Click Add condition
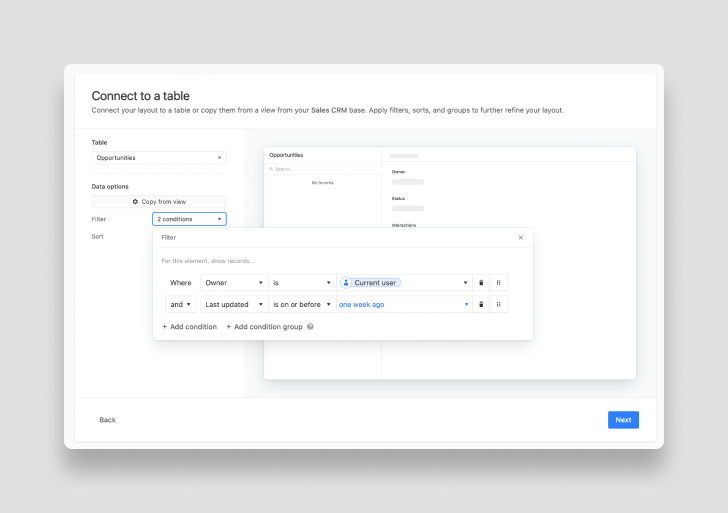 point(189,327)
